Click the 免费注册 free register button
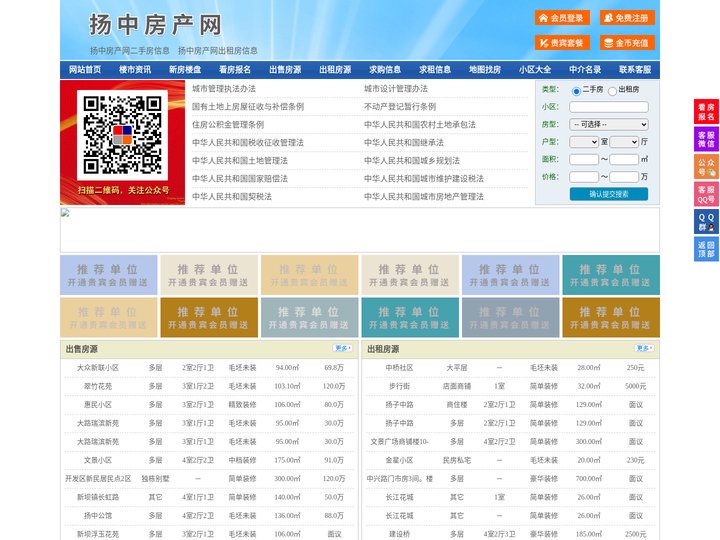Image resolution: width=720 pixels, height=540 pixels. (x=627, y=18)
